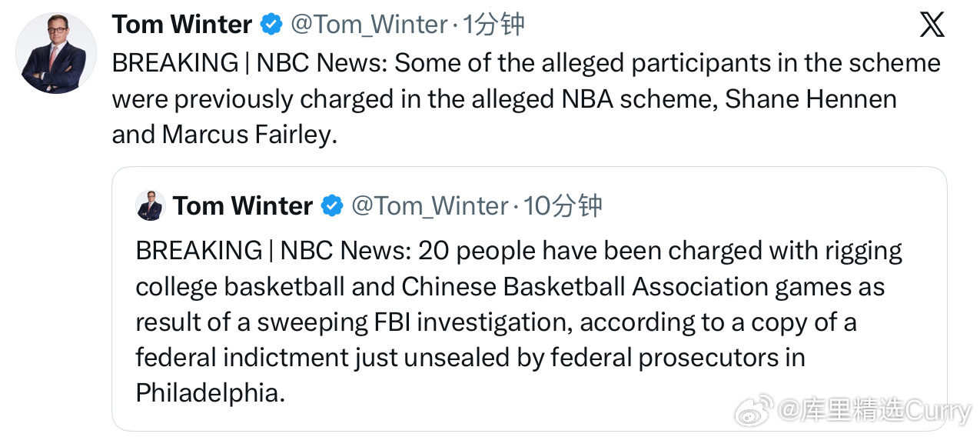Click the @Tom_Winter handle in the quoted post
The height and width of the screenshot is (437, 980).
pos(430,205)
